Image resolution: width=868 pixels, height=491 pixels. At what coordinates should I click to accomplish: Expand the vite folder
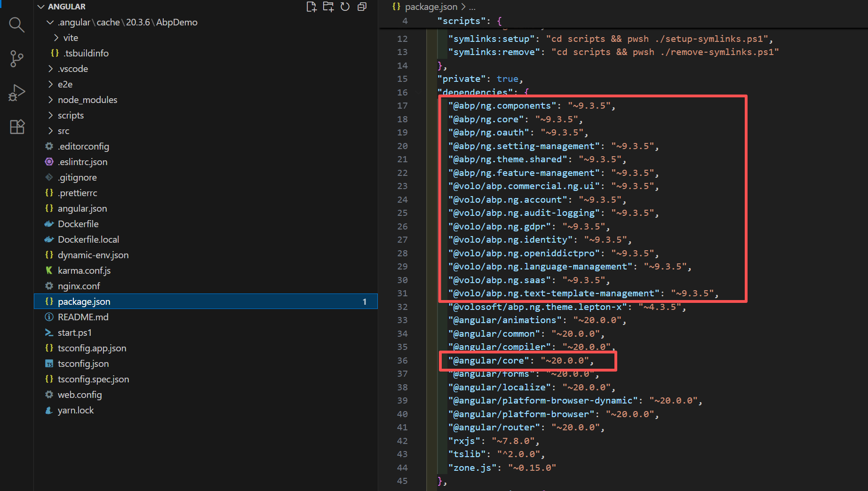tap(71, 38)
